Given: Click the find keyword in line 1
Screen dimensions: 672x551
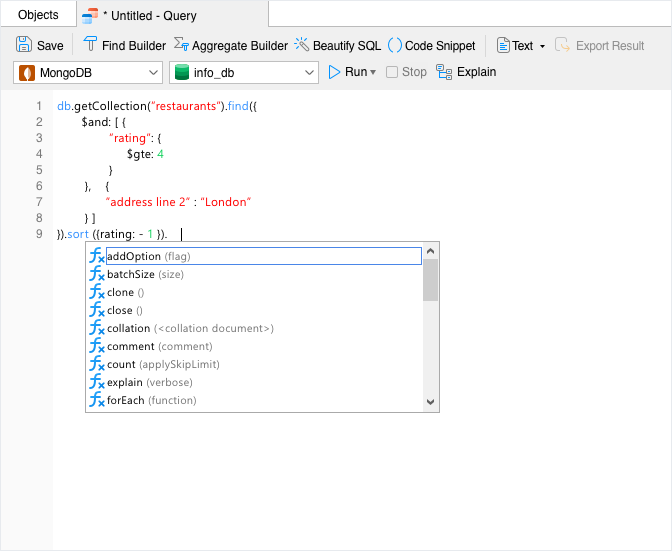Looking at the screenshot, I should click(x=238, y=106).
